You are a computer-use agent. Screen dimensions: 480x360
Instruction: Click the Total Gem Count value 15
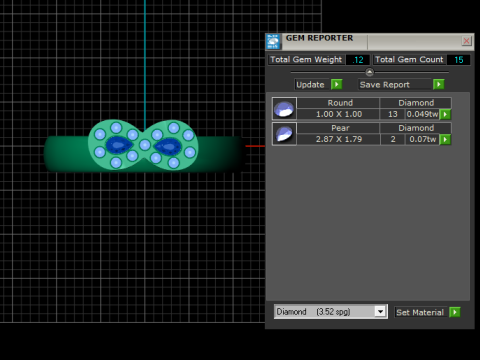click(x=459, y=60)
